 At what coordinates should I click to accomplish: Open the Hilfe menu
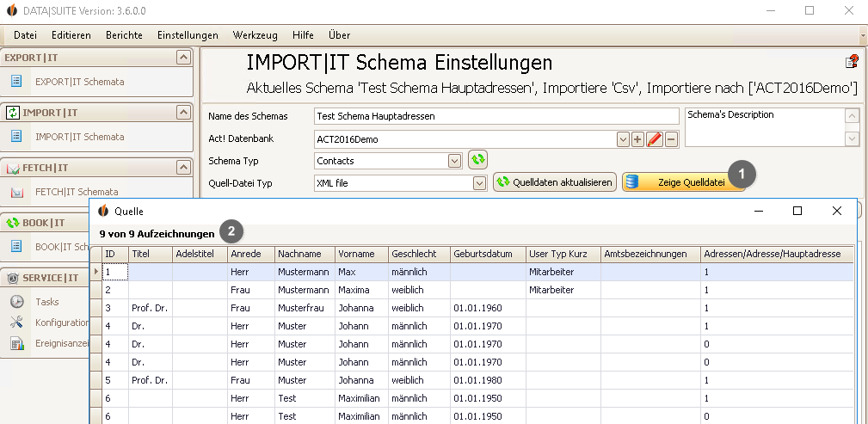click(303, 35)
